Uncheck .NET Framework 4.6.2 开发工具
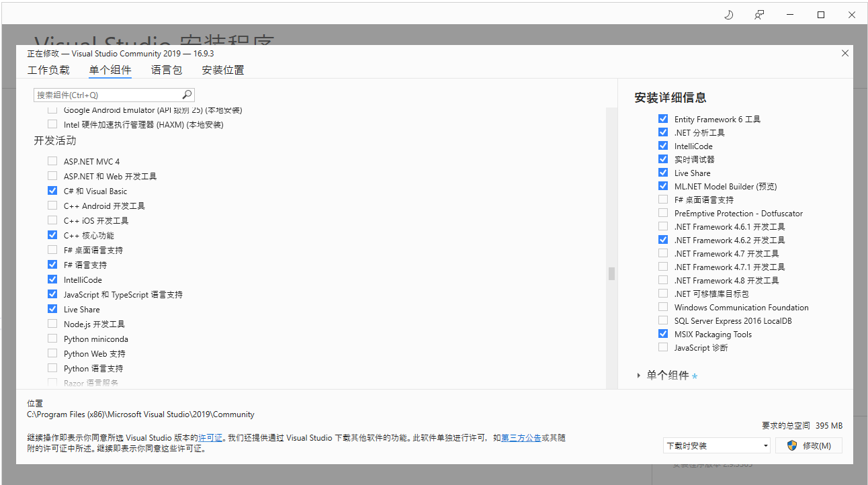The image size is (868, 485). [663, 240]
